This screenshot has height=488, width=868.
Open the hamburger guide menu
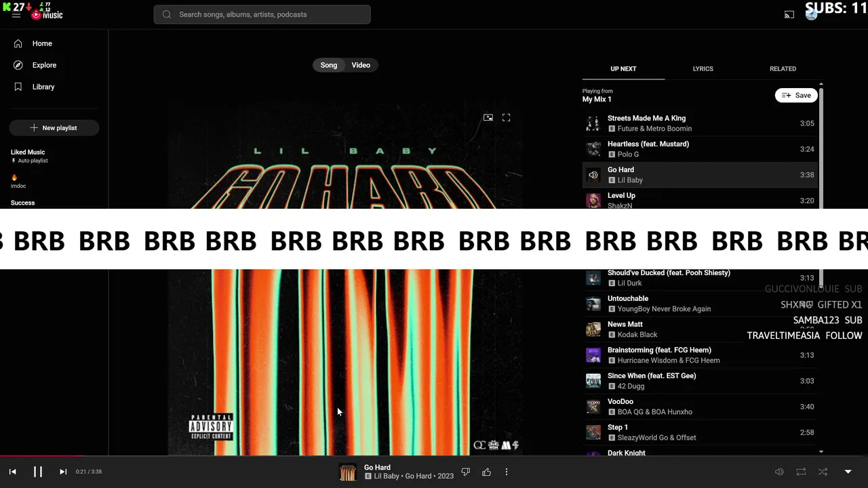tap(16, 15)
